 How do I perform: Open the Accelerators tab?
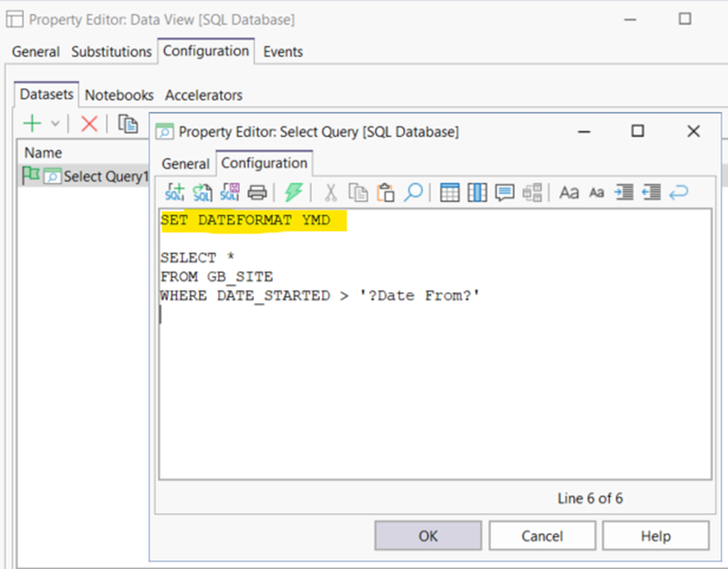pyautogui.click(x=203, y=95)
